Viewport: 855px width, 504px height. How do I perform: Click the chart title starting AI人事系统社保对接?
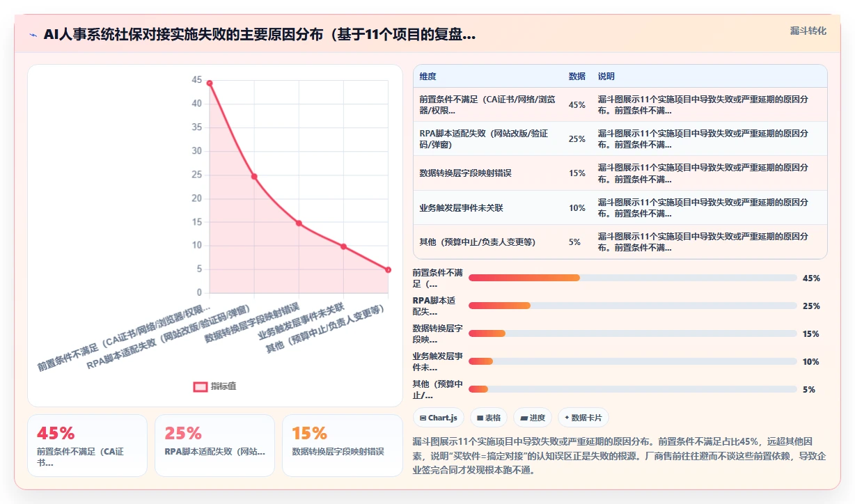pyautogui.click(x=260, y=35)
